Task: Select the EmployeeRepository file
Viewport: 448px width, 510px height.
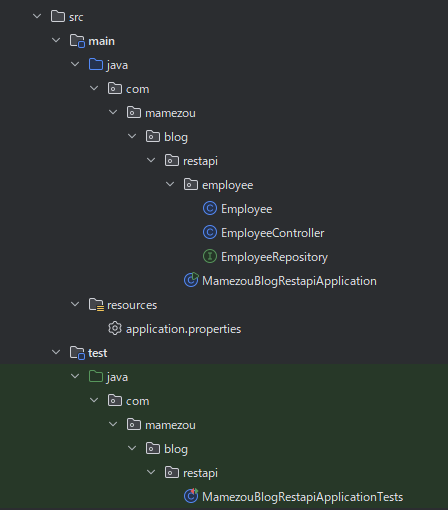Action: (x=275, y=257)
